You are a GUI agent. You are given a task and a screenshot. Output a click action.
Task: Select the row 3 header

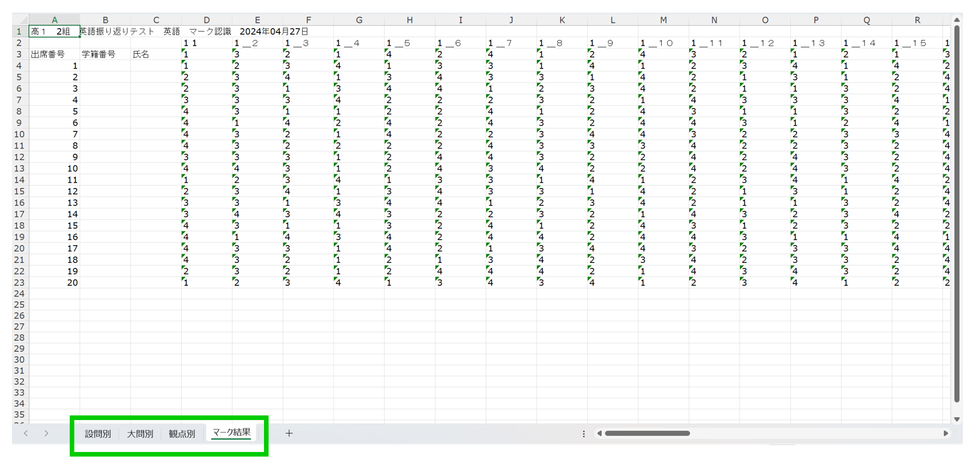tap(19, 54)
